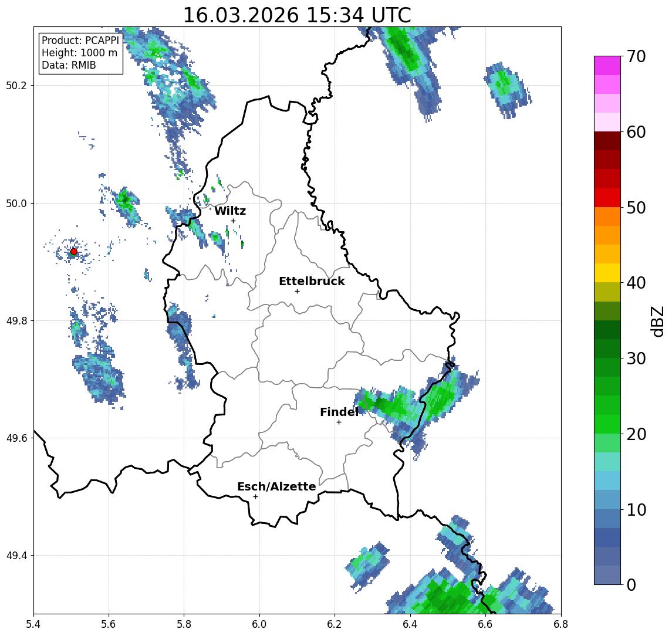Click the longitude label 6.6
The width and height of the screenshot is (672, 636).
(x=485, y=624)
